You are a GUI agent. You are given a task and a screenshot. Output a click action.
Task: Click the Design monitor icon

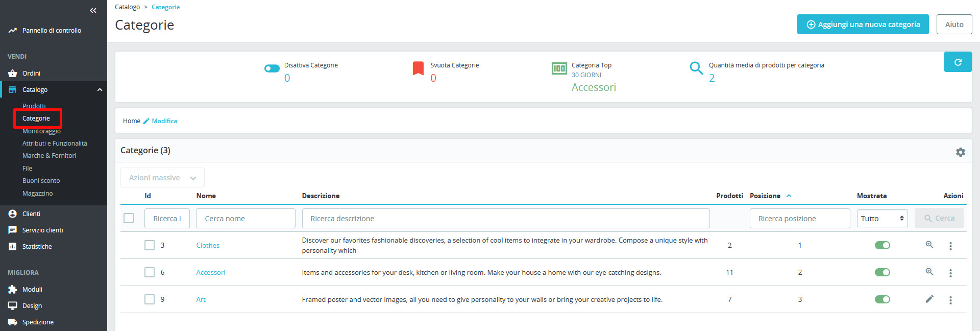[13, 305]
